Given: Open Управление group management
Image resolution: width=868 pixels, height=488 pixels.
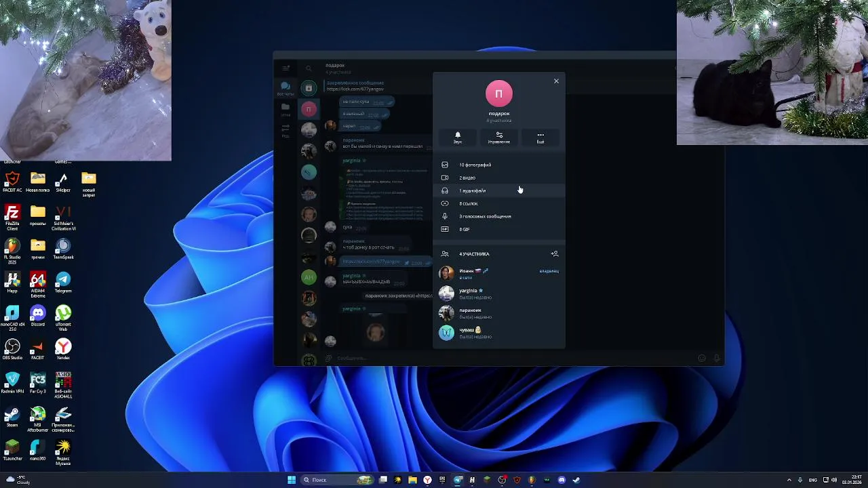Looking at the screenshot, I should tap(499, 138).
